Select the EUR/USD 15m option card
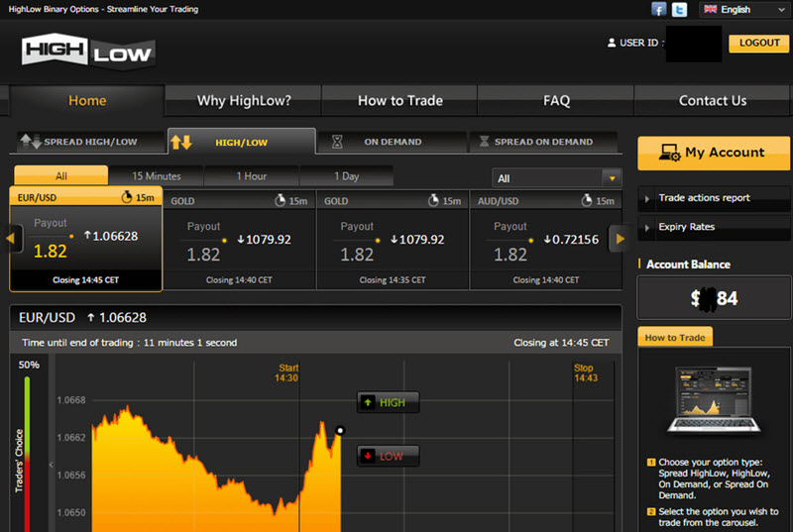Screen dimensions: 793x532 coord(86,239)
